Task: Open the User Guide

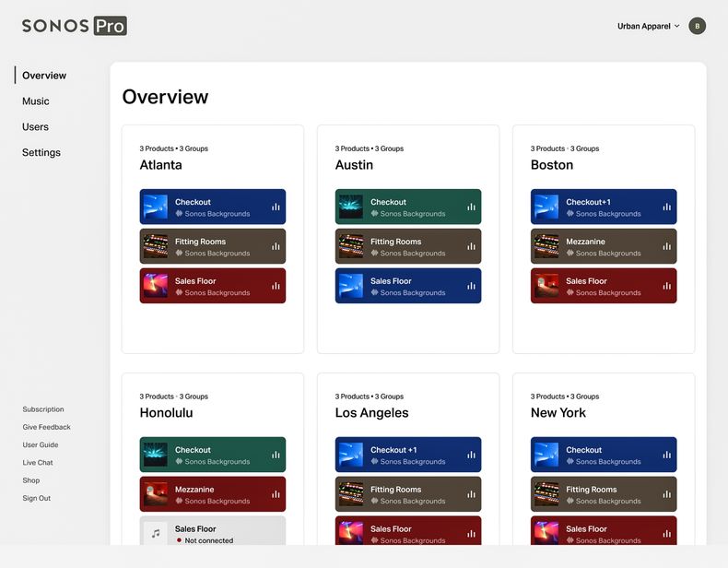Action: click(x=41, y=444)
